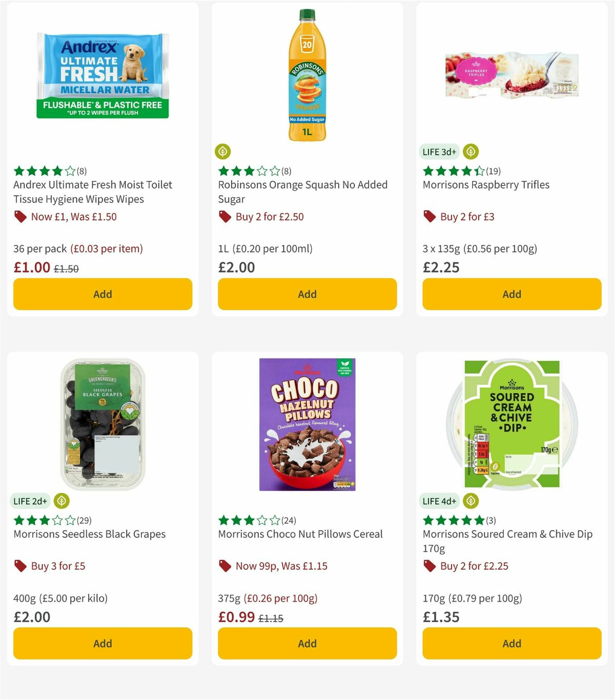Add Morrisons Seedless Black Grapes to basket
Image resolution: width=615 pixels, height=700 pixels.
coord(102,643)
